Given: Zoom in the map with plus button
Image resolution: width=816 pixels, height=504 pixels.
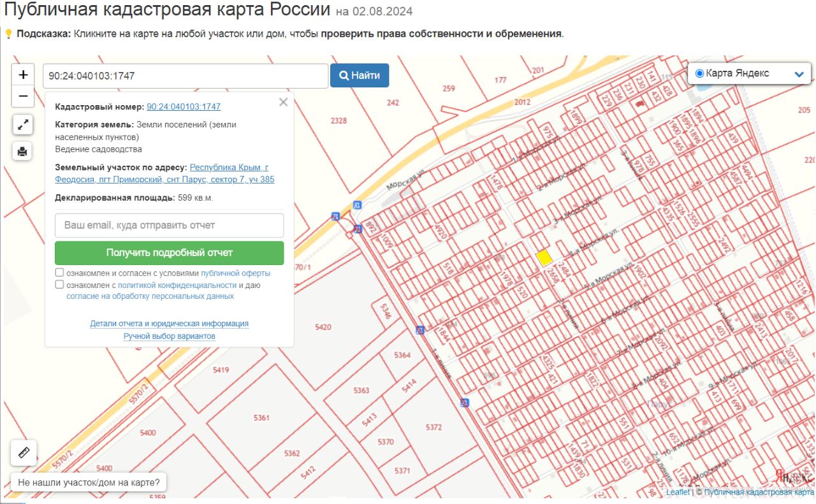Looking at the screenshot, I should (x=23, y=75).
